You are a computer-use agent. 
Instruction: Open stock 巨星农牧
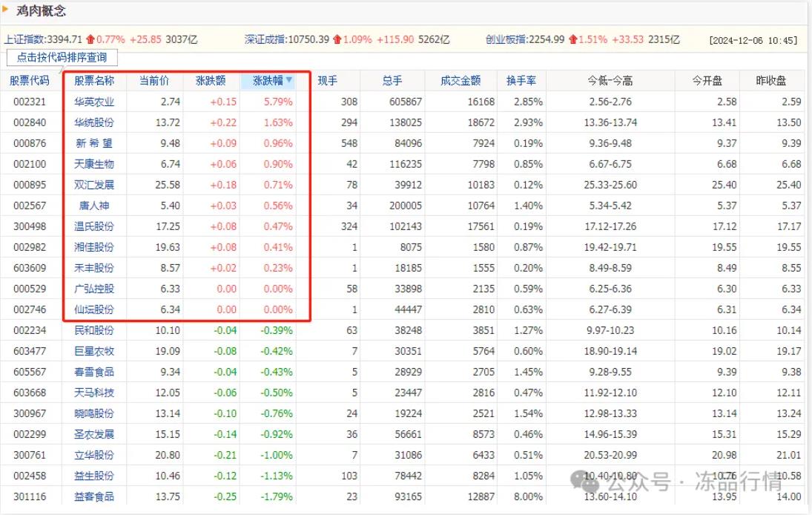[x=93, y=351]
